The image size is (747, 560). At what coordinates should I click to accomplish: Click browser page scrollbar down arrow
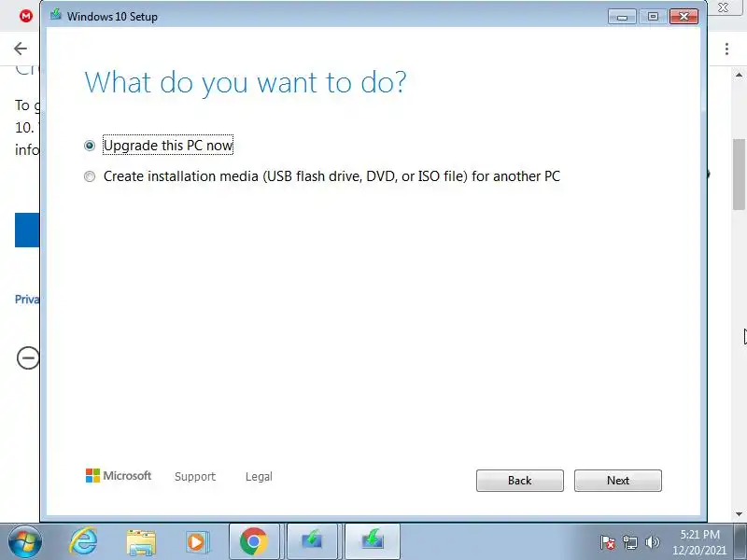pyautogui.click(x=739, y=514)
